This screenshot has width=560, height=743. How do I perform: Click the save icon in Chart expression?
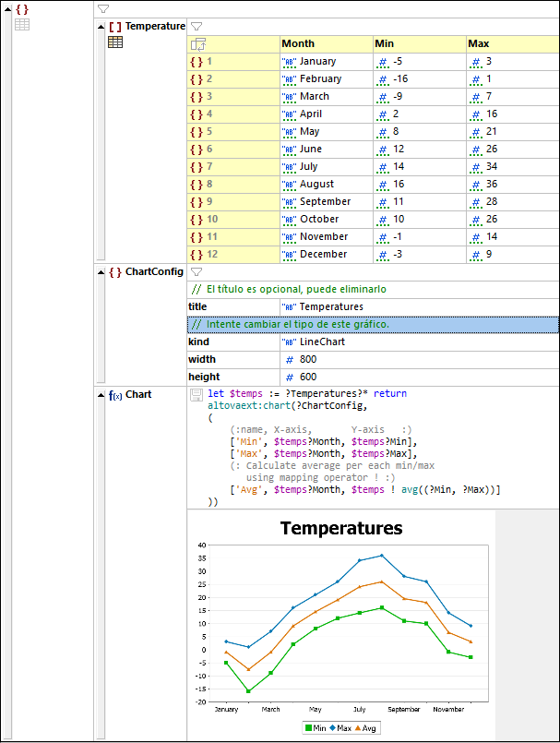[196, 395]
